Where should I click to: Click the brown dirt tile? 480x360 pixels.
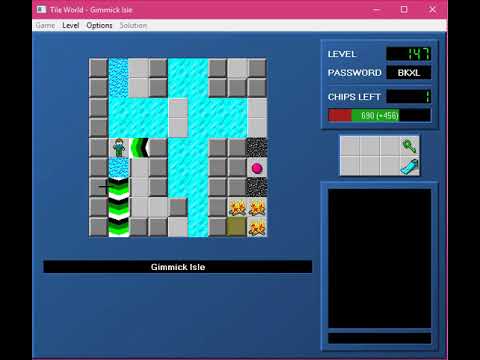pos(237,227)
